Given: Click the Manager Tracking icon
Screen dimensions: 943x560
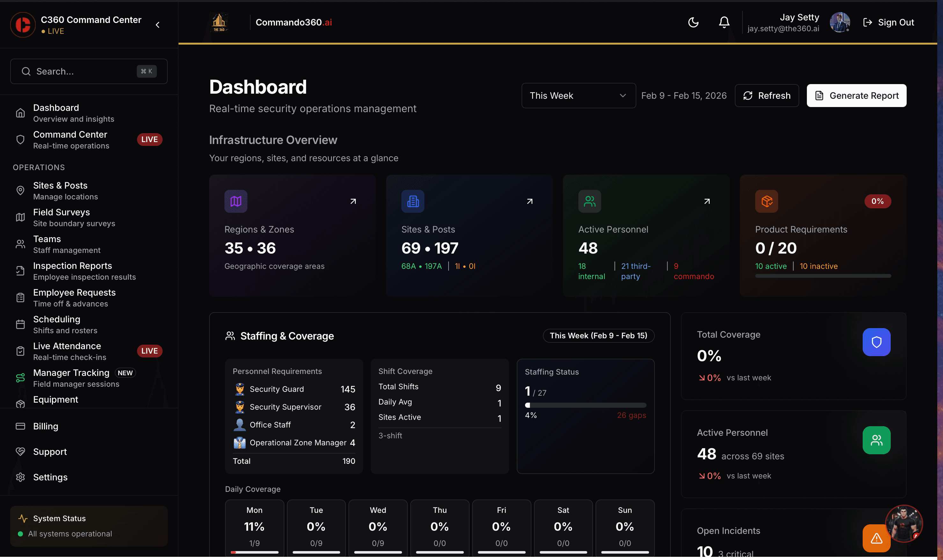Looking at the screenshot, I should point(20,377).
